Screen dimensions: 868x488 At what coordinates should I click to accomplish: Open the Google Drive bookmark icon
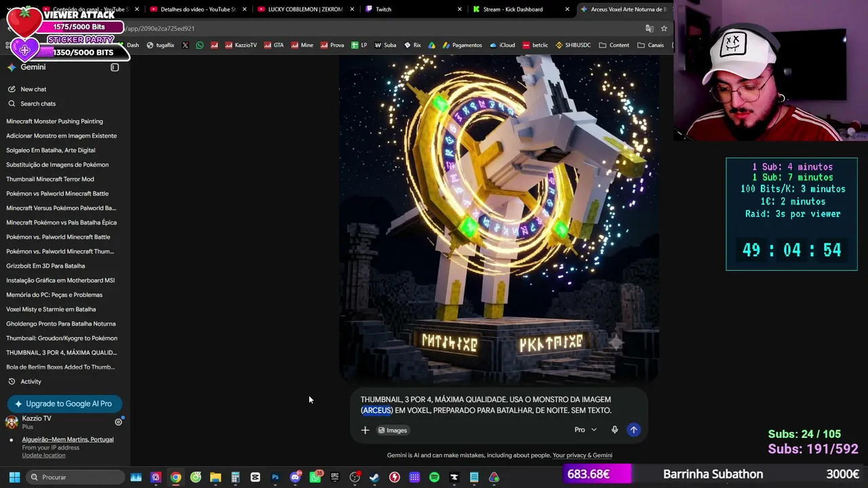(431, 45)
